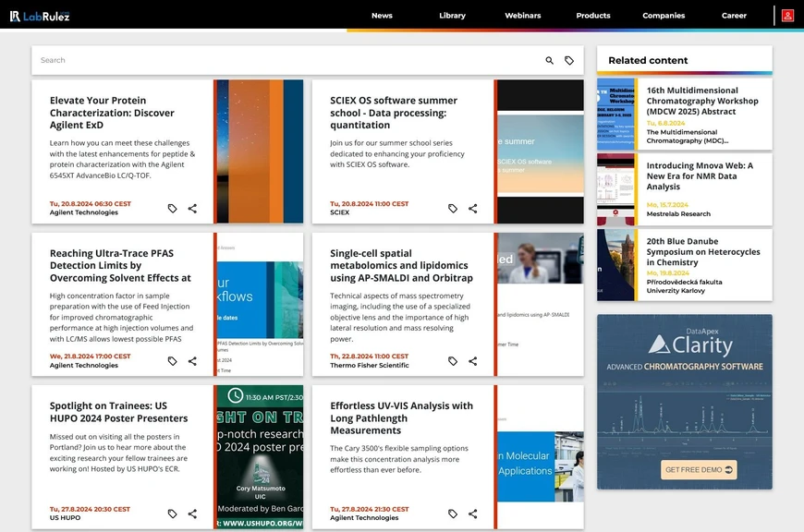Viewport: 804px width, 532px height.
Task: Go to the Companies page
Action: coord(664,16)
